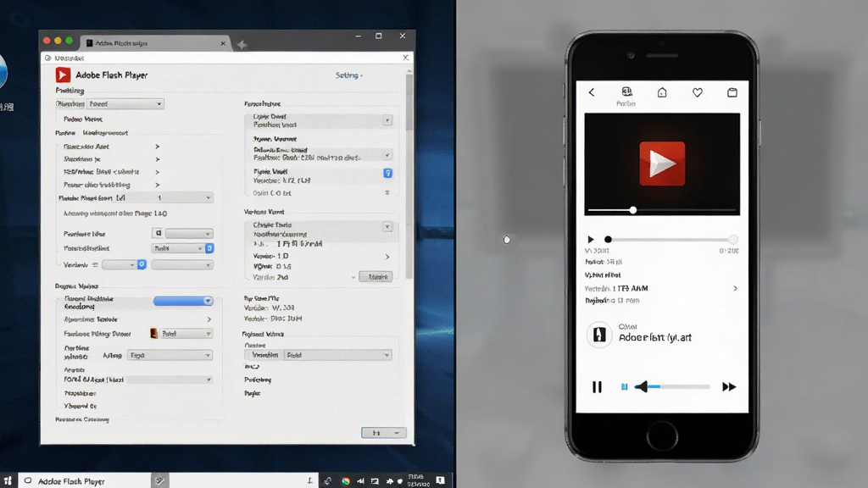The width and height of the screenshot is (868, 488).
Task: Click the sync arrows tray icon
Action: [328, 481]
